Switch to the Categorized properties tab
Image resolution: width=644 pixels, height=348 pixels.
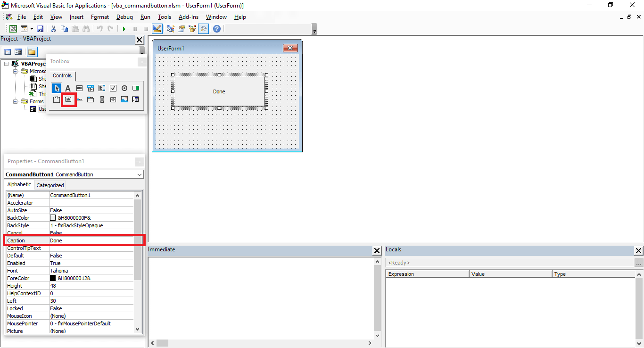pos(50,184)
